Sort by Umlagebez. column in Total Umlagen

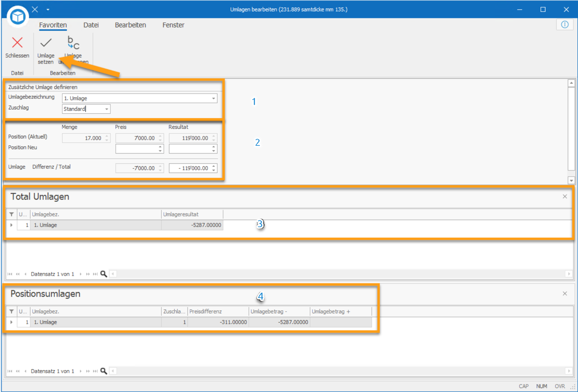pos(96,214)
